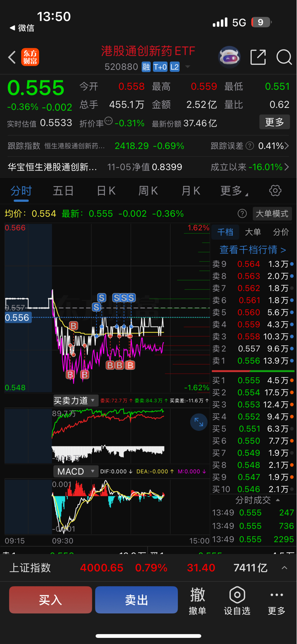
Task: Switch to 周K chart tab
Action: pyautogui.click(x=148, y=191)
